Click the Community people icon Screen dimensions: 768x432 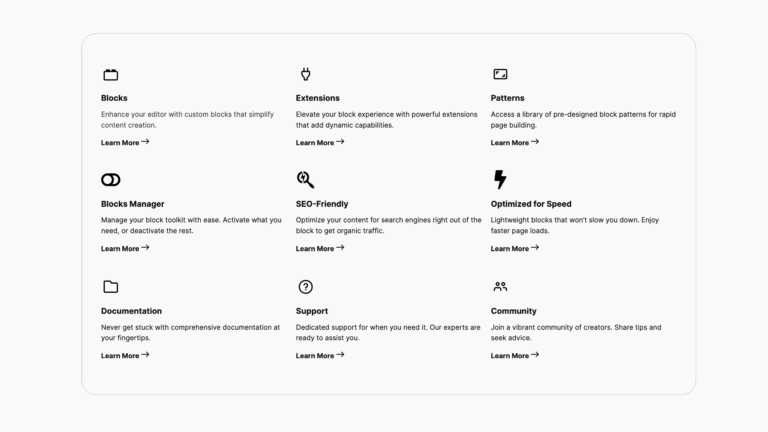pyautogui.click(x=500, y=287)
